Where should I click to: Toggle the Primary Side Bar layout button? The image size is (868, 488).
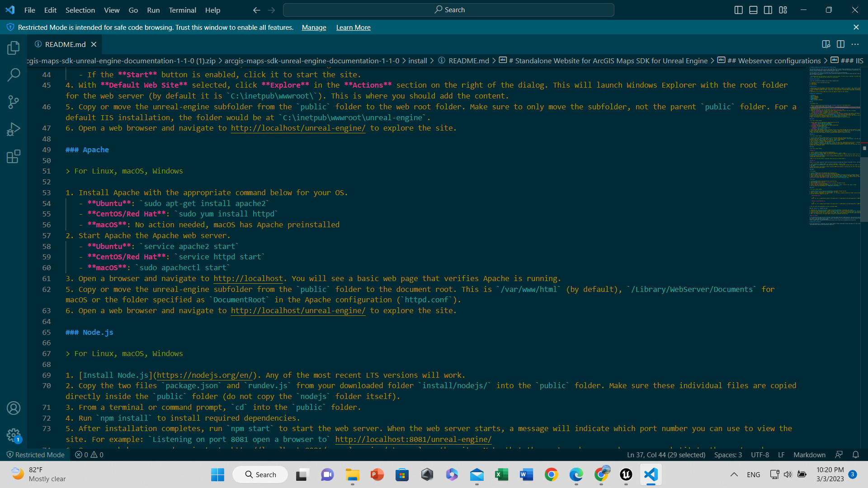[x=738, y=10]
